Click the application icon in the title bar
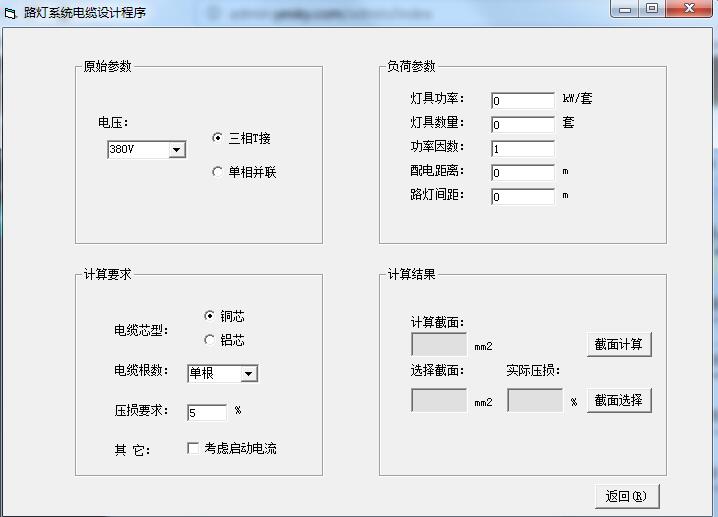718x517 pixels. (x=10, y=13)
